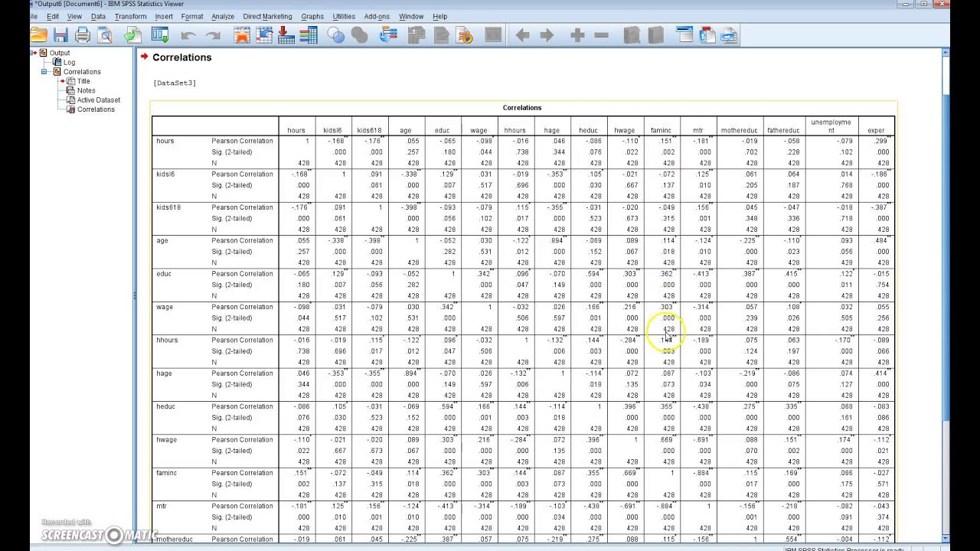Open the Format menu
Viewport: 980px width, 551px height.
(192, 16)
